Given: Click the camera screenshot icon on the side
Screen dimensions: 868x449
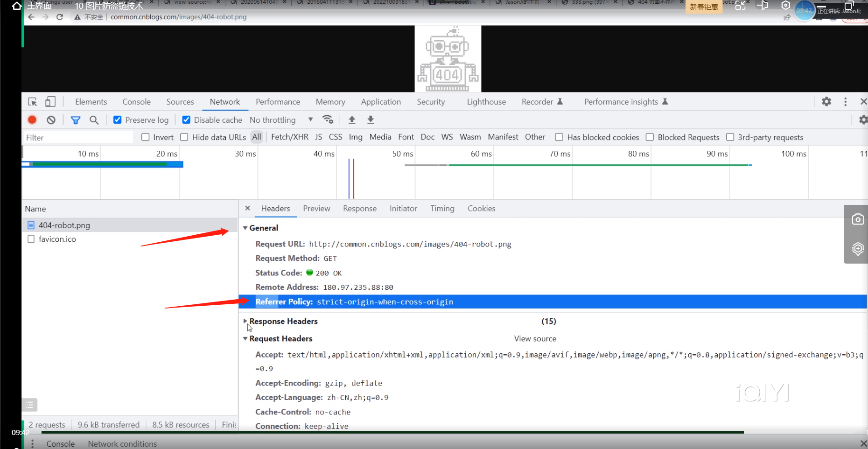Looking at the screenshot, I should point(858,219).
